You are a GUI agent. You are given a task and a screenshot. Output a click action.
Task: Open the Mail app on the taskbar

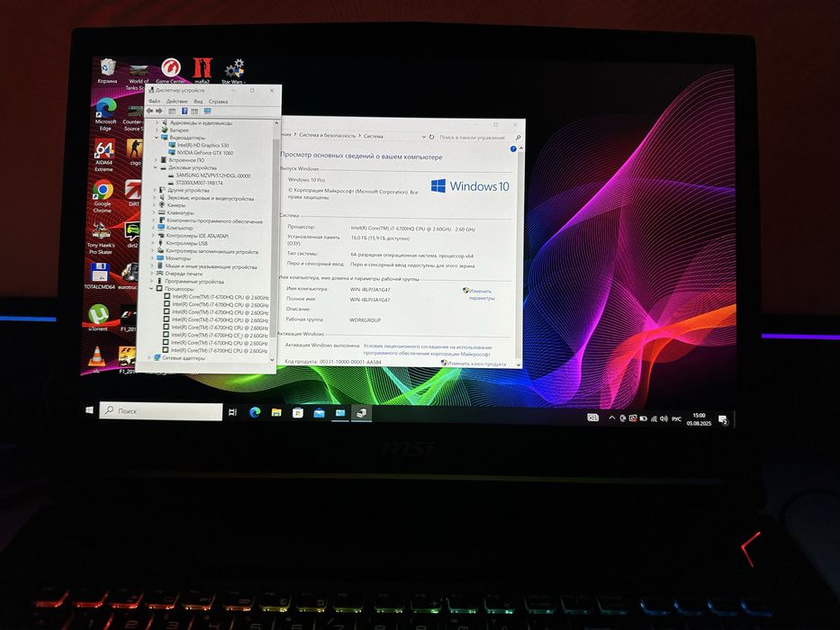pos(320,412)
